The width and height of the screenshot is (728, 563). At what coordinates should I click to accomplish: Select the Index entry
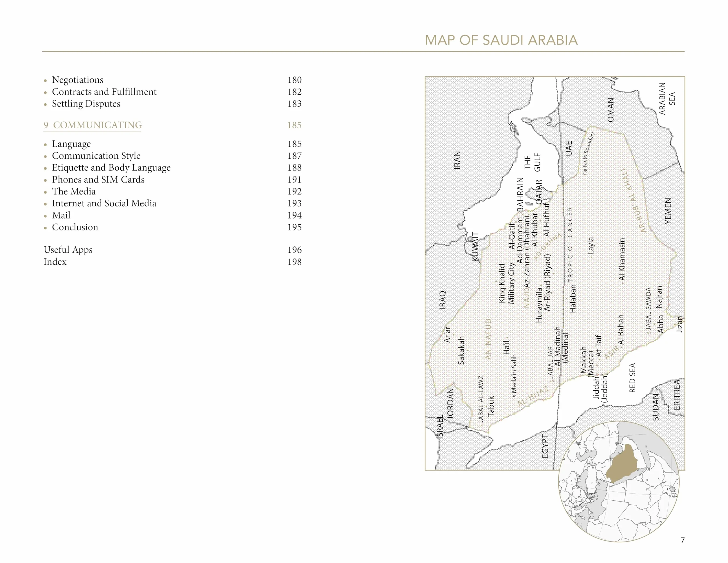[x=55, y=262]
